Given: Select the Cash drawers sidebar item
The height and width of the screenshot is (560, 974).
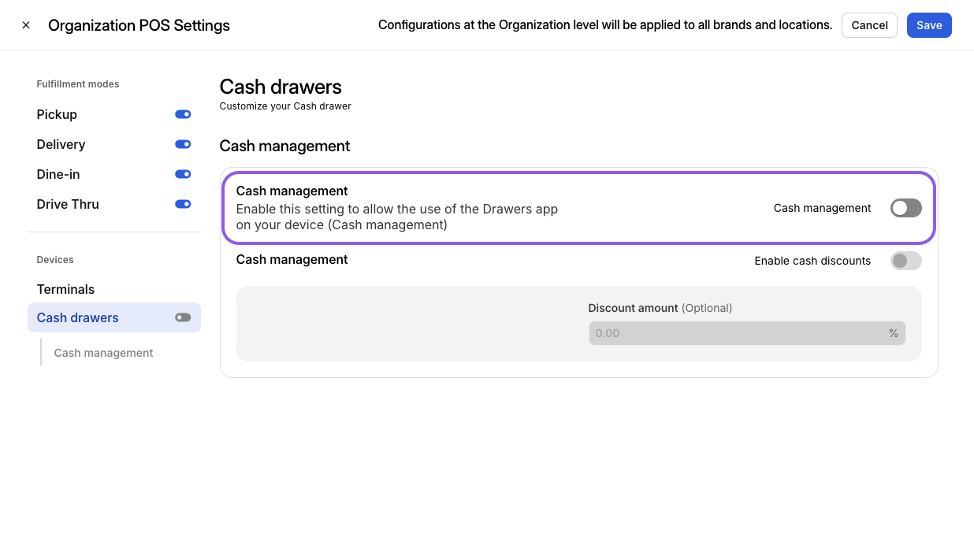Looking at the screenshot, I should pyautogui.click(x=78, y=317).
